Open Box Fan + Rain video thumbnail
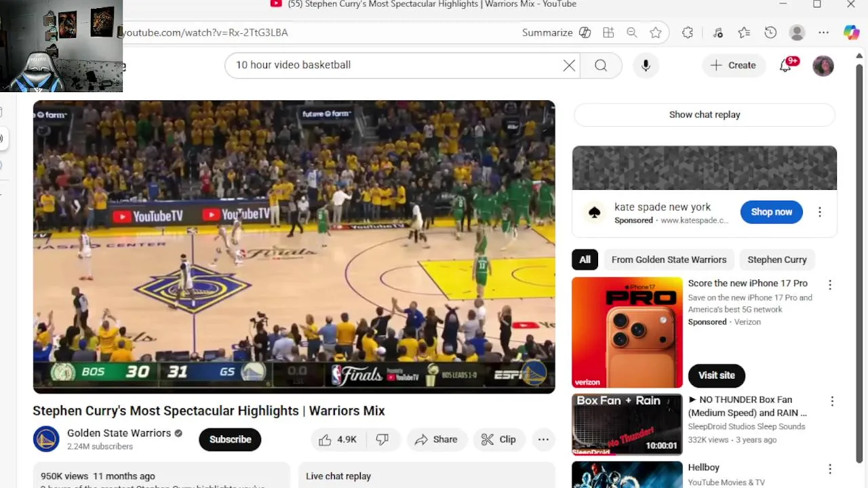 click(x=627, y=424)
